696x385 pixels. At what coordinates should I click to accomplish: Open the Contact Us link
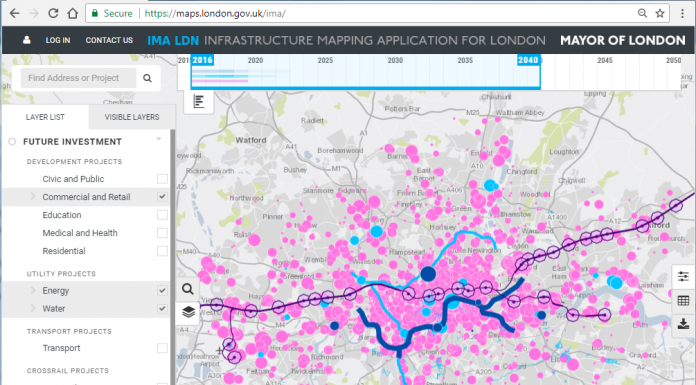(109, 40)
